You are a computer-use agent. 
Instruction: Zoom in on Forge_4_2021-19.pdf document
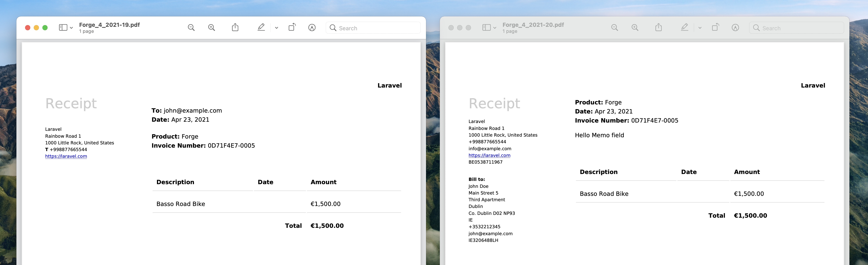(212, 28)
